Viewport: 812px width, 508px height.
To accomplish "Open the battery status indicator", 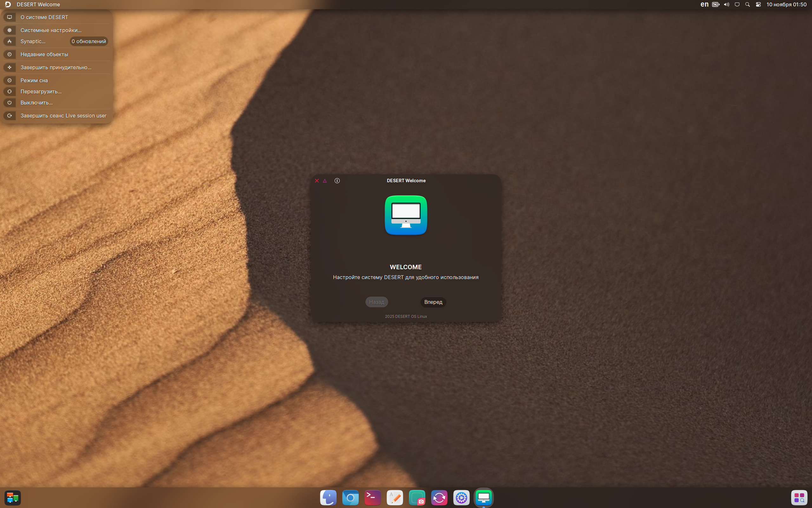I will pos(716,4).
